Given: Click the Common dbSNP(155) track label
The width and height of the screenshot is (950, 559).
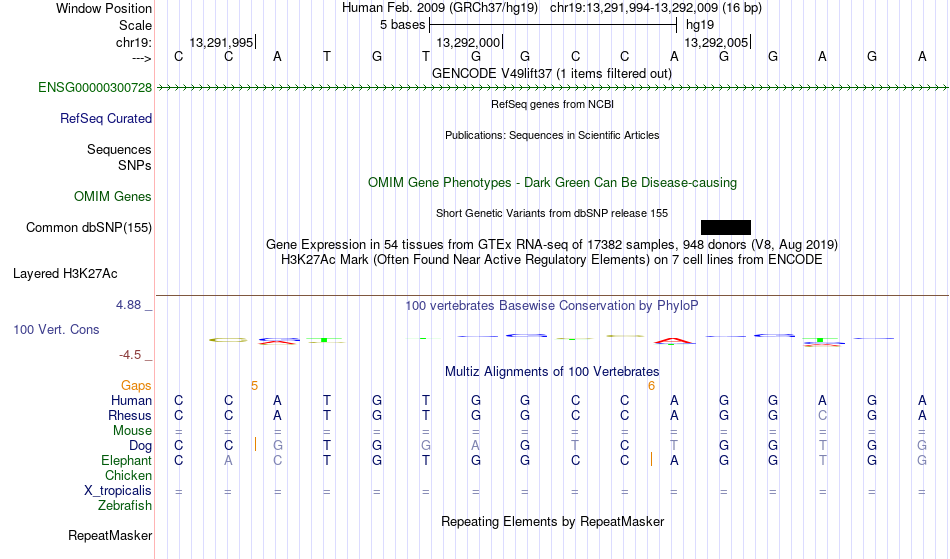Looking at the screenshot, I should (x=89, y=228).
